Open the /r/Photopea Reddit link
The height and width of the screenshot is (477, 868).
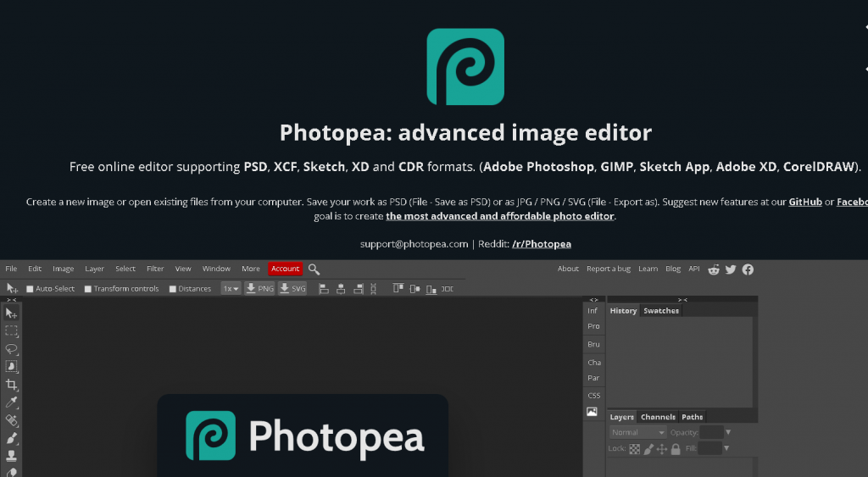pyautogui.click(x=542, y=244)
